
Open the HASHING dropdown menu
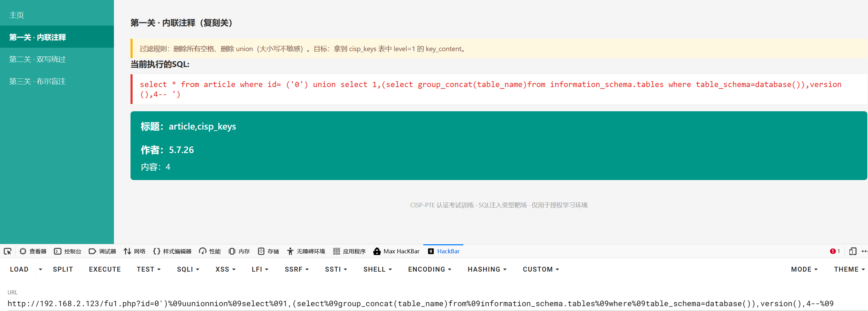point(487,269)
